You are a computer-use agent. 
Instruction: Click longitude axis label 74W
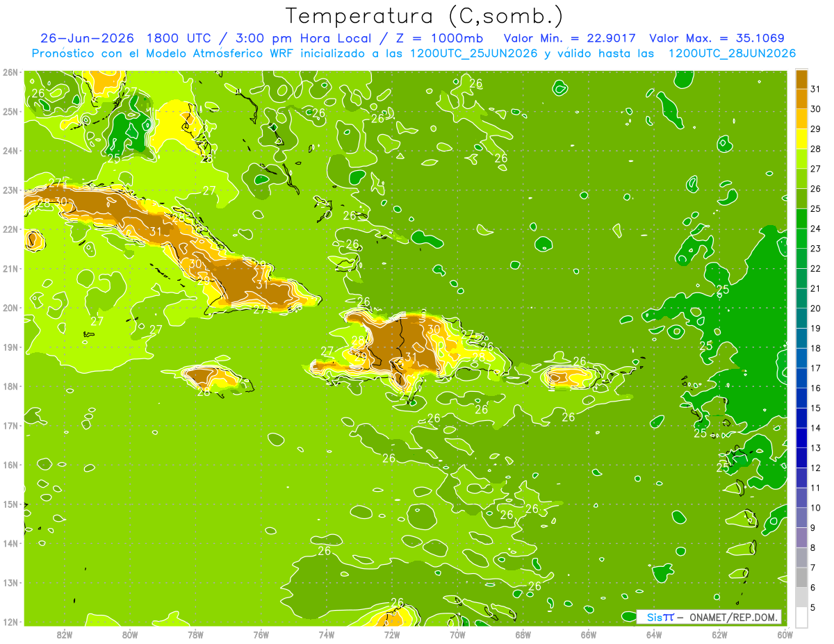pyautogui.click(x=326, y=634)
